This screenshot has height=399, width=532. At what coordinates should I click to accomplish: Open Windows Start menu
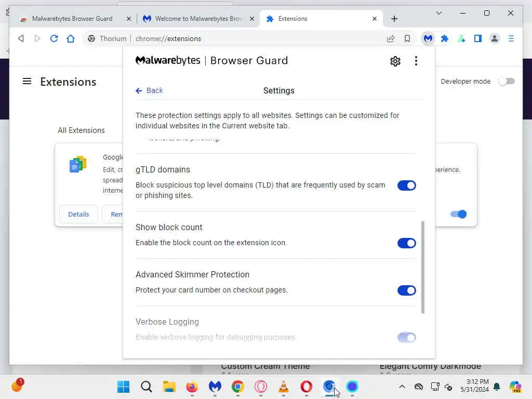point(123,387)
